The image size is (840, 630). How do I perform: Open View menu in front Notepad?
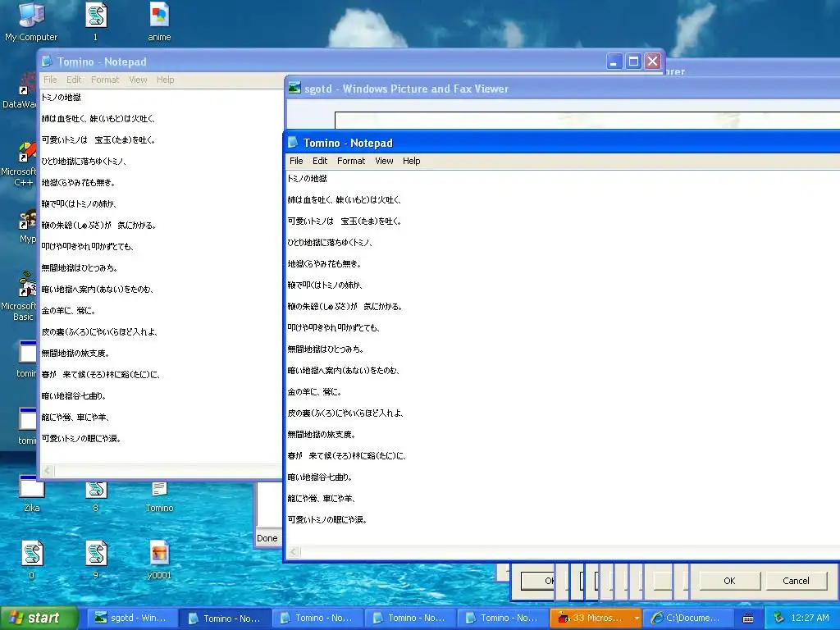point(384,161)
